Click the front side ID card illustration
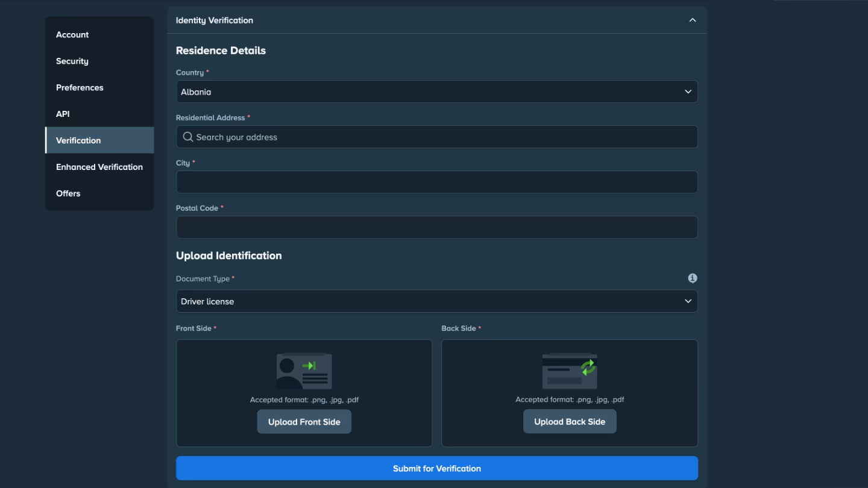Viewport: 868px width, 488px height. (304, 371)
